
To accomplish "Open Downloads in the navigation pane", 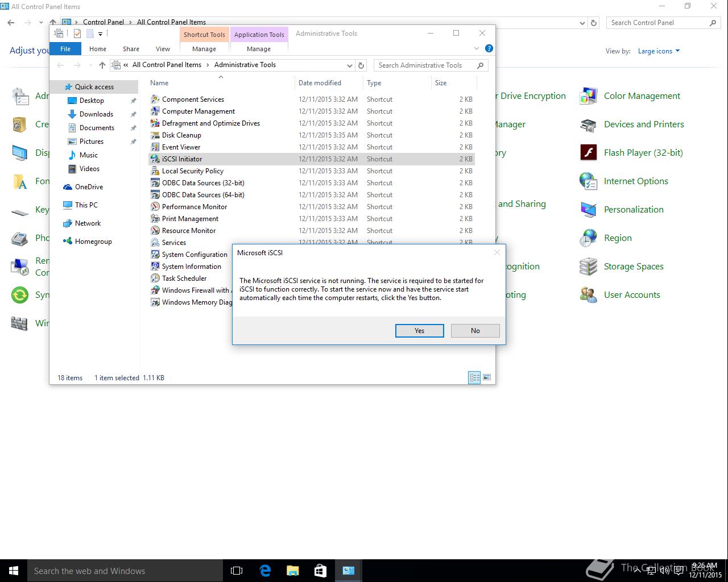I will tap(96, 114).
